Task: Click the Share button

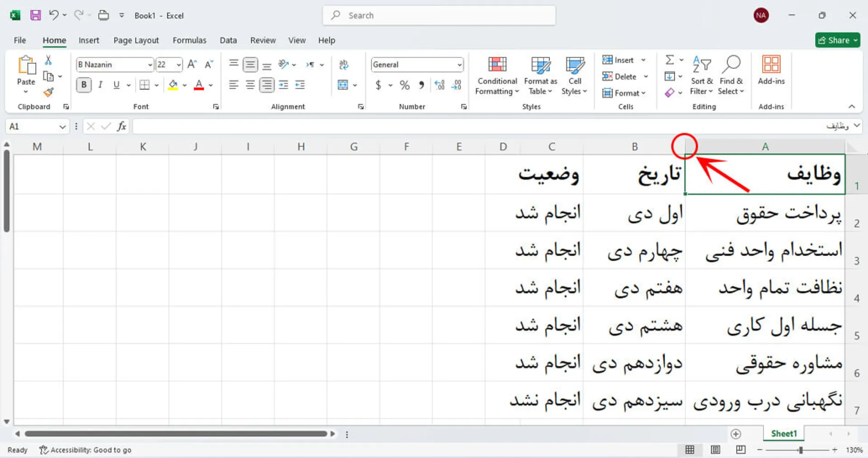Action: point(837,40)
